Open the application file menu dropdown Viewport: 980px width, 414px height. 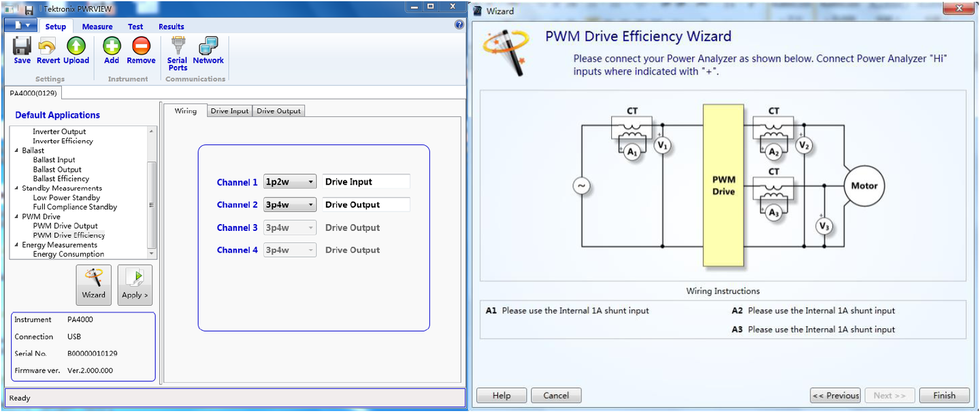[x=20, y=25]
